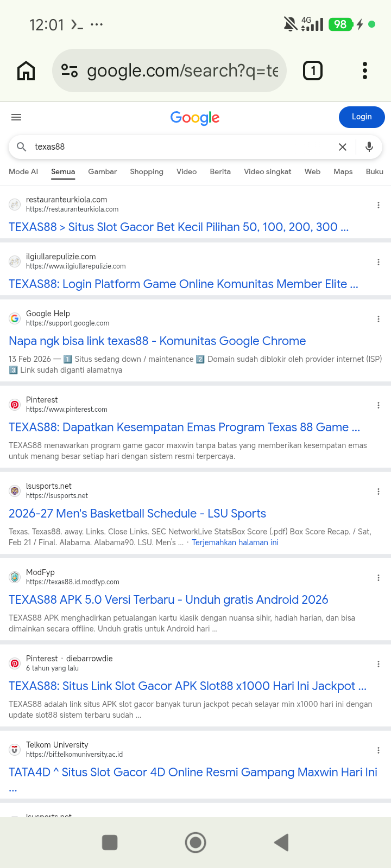Tap the blue Login button
Image resolution: width=391 pixels, height=868 pixels.
tap(362, 117)
